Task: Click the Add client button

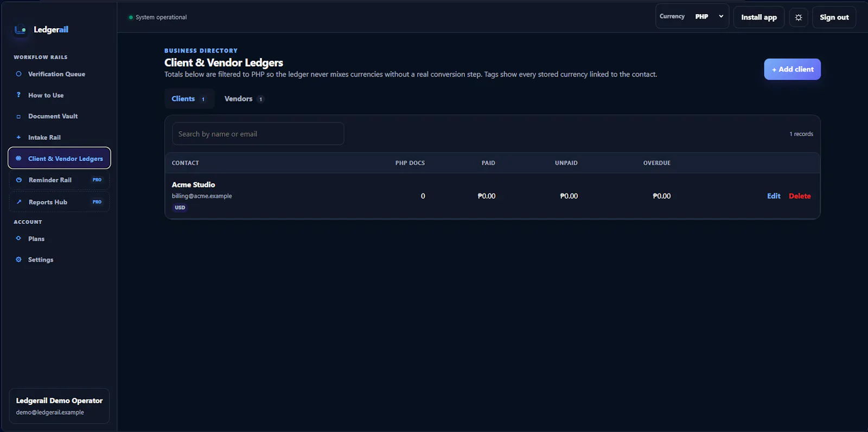Action: [x=792, y=69]
